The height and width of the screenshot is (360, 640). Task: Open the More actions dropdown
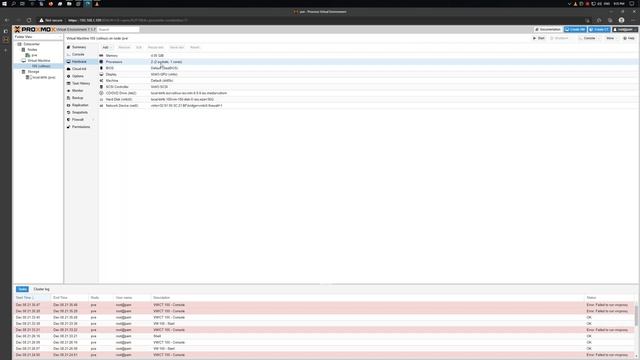pos(611,38)
